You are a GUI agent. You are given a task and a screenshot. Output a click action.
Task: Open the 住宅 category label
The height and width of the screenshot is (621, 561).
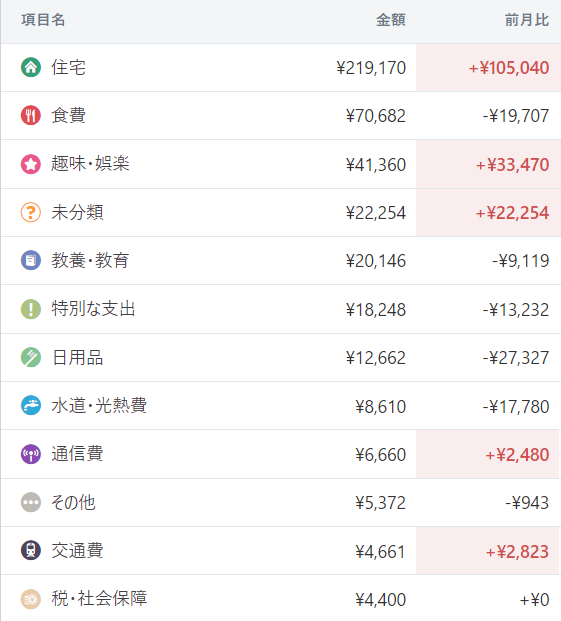pyautogui.click(x=68, y=67)
